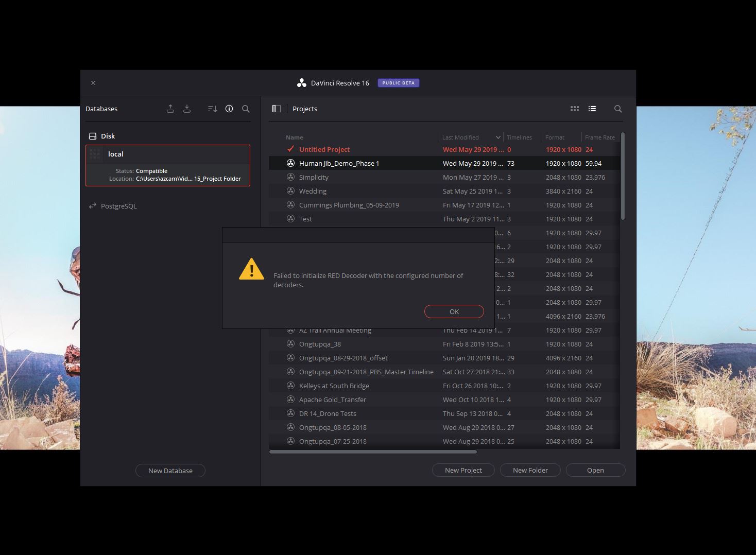The width and height of the screenshot is (756, 555).
Task: Click the red checkmark beside Untitled Project
Action: (x=290, y=149)
